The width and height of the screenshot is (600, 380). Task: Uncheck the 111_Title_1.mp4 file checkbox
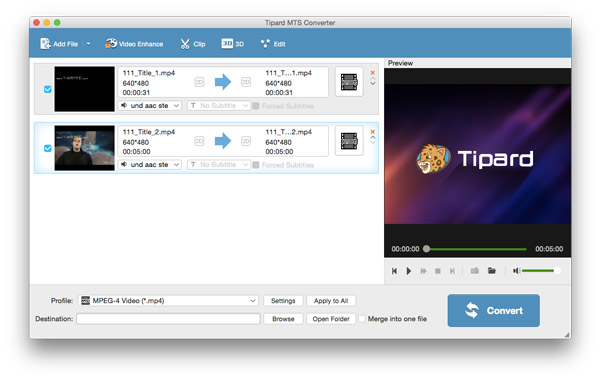(48, 89)
